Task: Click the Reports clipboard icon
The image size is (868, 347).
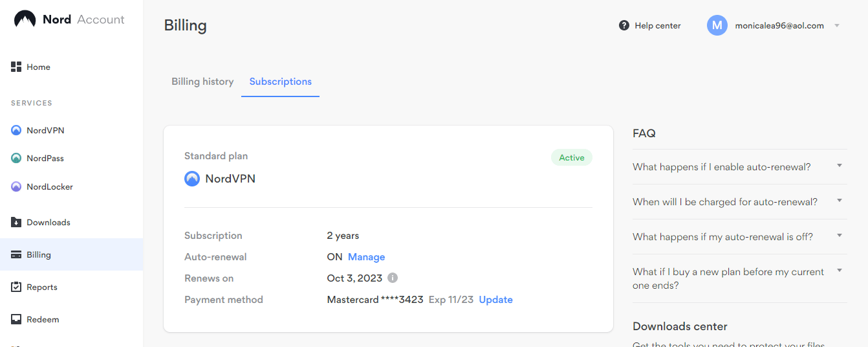Action: tap(17, 287)
